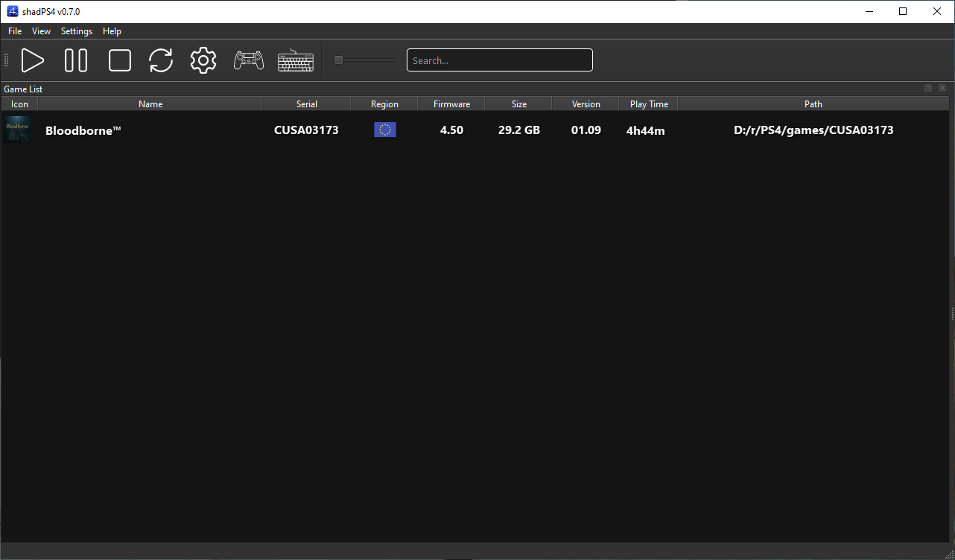
Task: Click path D:/r/PS4/games/CUSA03173
Action: point(813,130)
